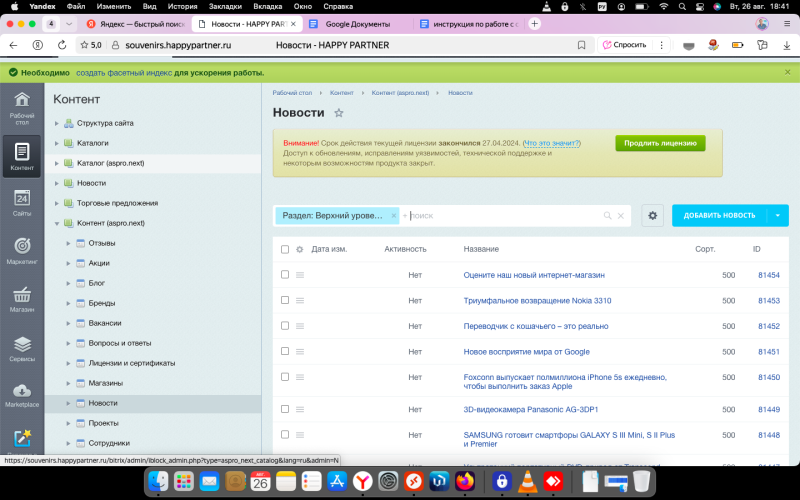The height and width of the screenshot is (500, 800).
Task: Check the row Foxconn выпускает полмиллиона iPhone 5s
Action: [285, 377]
